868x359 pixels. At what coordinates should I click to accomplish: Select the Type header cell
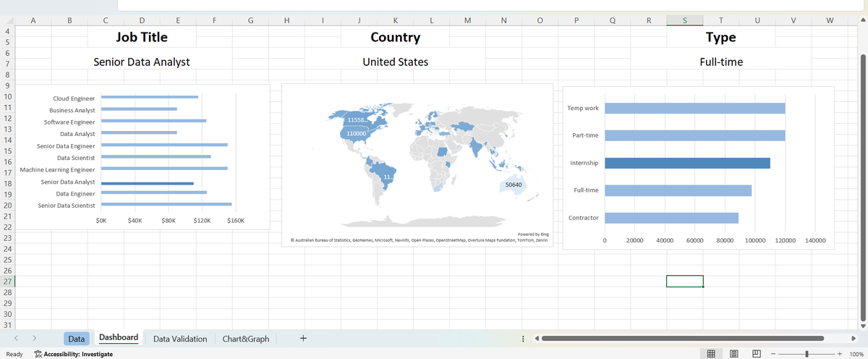pyautogui.click(x=721, y=37)
